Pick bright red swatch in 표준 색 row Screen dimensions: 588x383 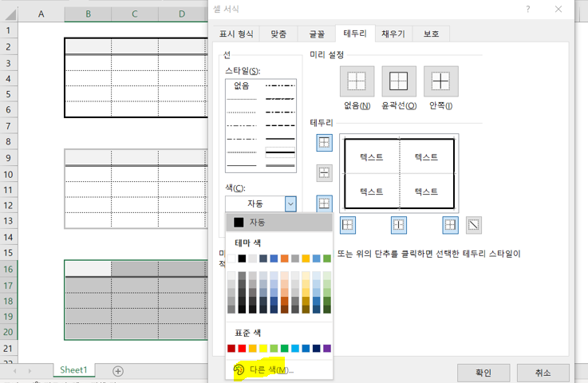(x=242, y=349)
